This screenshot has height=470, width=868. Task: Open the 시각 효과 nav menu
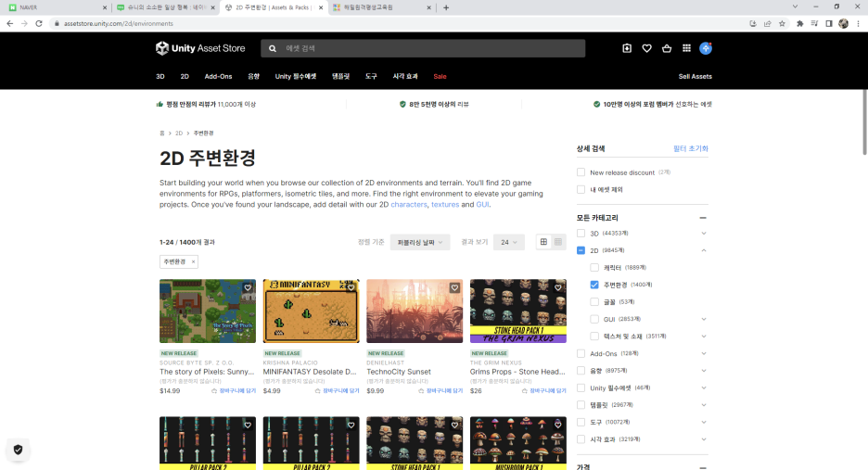(x=405, y=76)
